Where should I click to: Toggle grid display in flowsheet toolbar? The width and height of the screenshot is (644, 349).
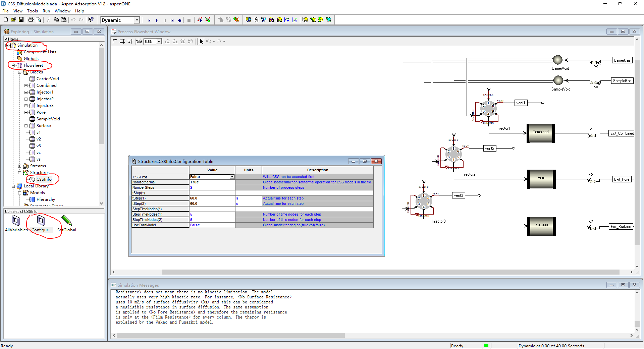pyautogui.click(x=122, y=42)
